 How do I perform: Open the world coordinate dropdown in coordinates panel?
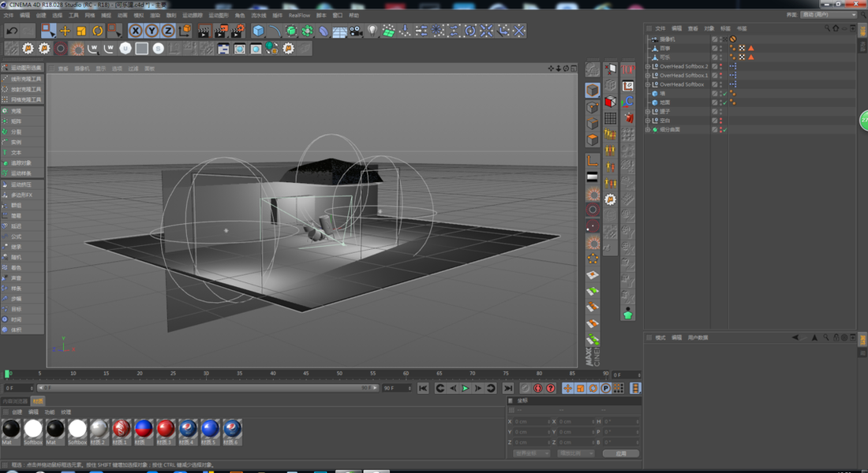(531, 453)
